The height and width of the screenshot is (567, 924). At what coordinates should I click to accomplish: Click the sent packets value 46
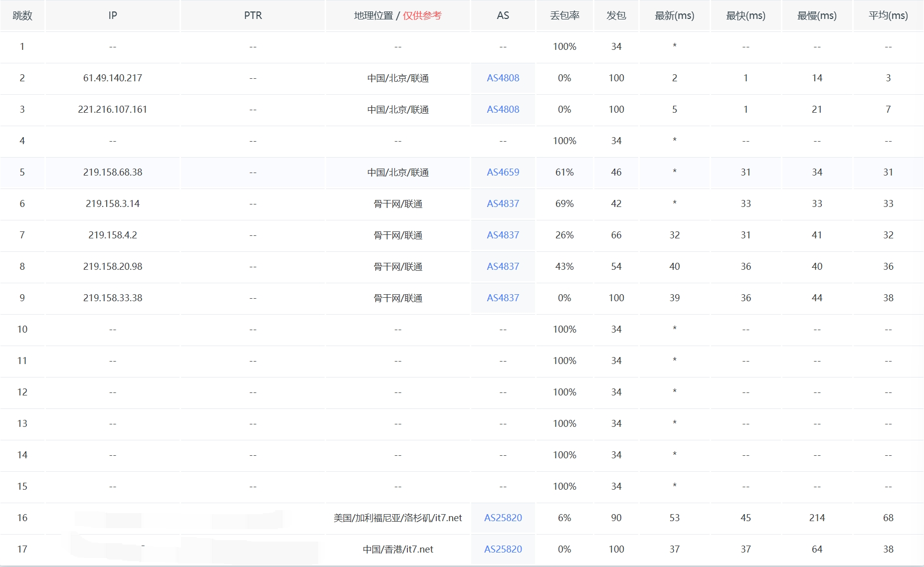(616, 172)
